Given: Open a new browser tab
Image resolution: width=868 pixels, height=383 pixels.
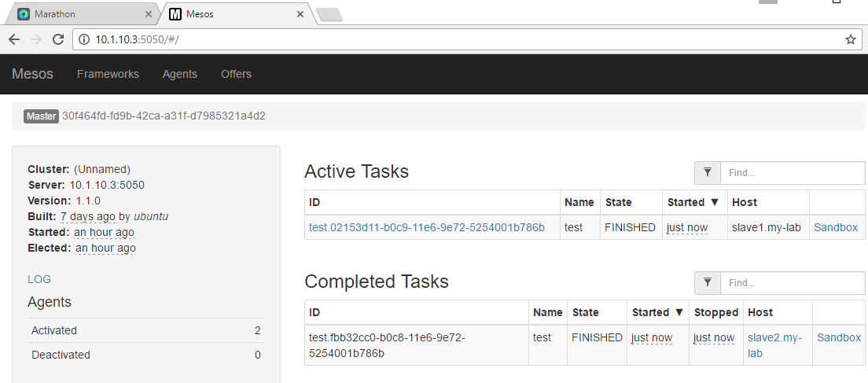Looking at the screenshot, I should [329, 14].
